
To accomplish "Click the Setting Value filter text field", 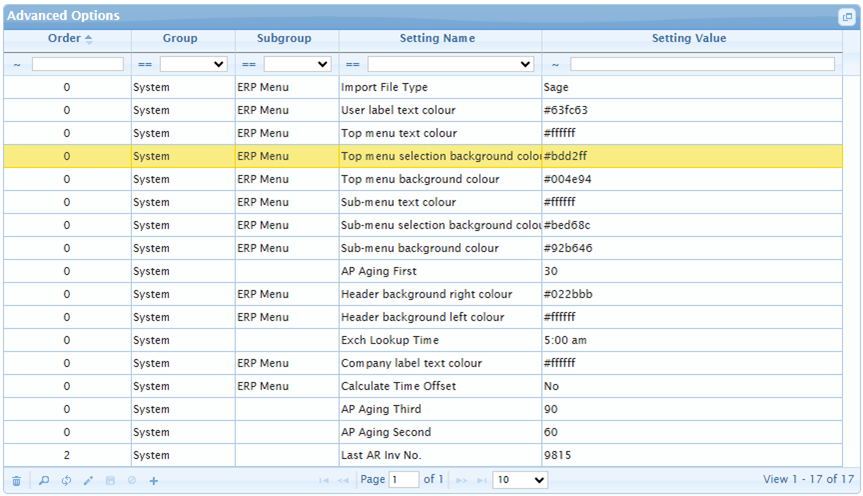I will 702,64.
